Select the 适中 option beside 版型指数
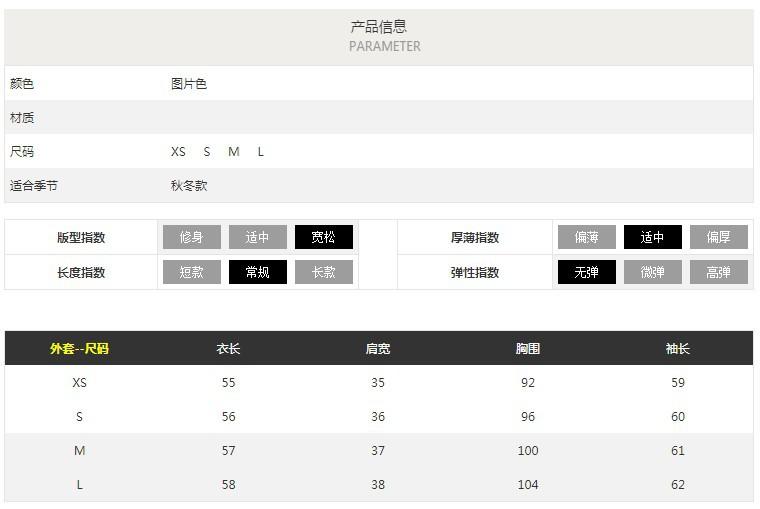The width and height of the screenshot is (760, 509). pyautogui.click(x=257, y=237)
